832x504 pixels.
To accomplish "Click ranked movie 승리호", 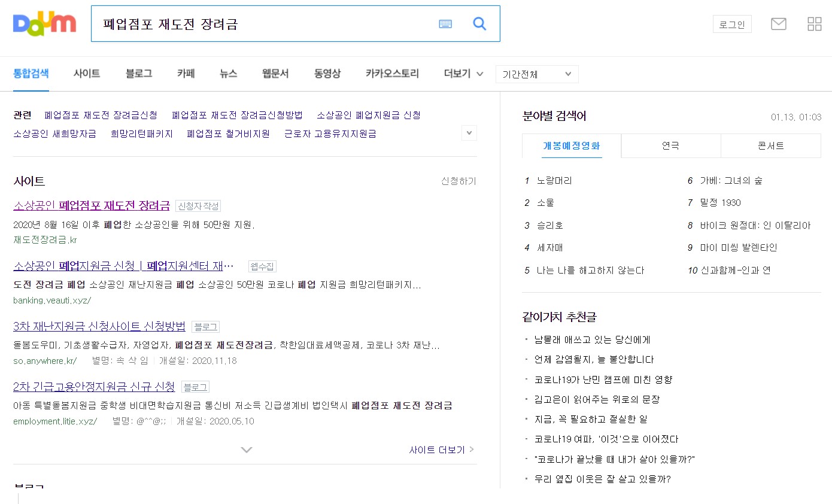I will click(550, 226).
